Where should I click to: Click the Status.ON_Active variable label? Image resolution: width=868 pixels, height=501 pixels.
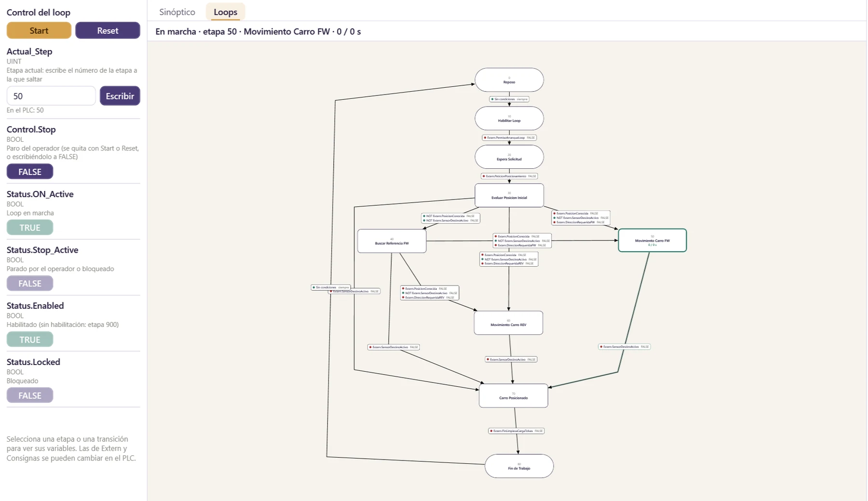40,194
